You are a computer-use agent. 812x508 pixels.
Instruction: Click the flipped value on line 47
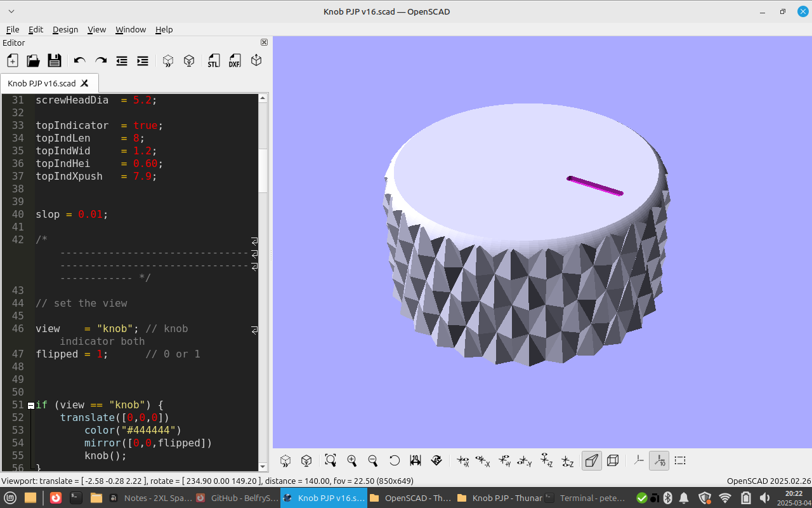point(100,354)
